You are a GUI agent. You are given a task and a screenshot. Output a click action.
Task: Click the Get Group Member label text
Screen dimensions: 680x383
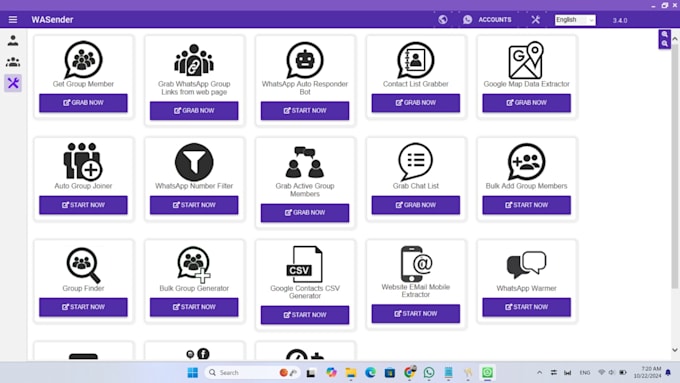(83, 84)
